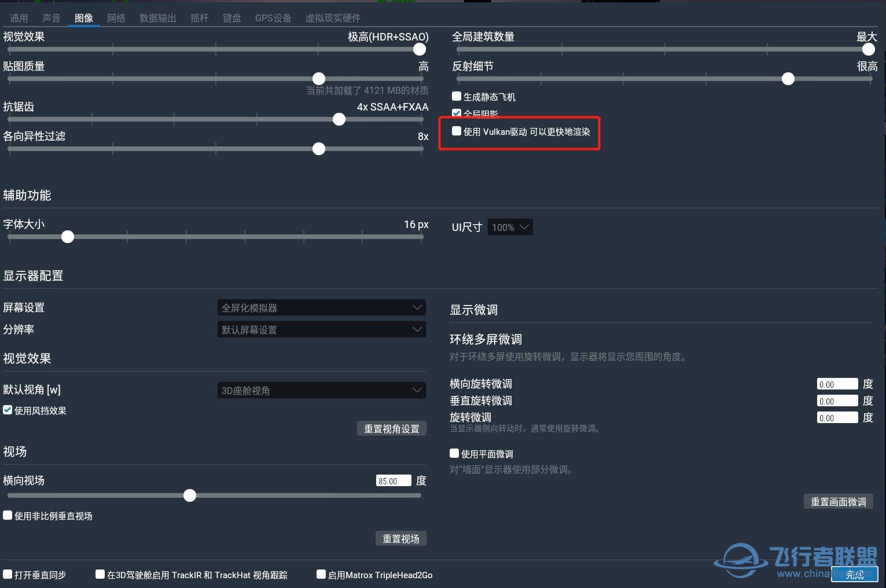The image size is (886, 588).
Task: Click the 各向异性过滤 slider handle
Action: click(319, 149)
